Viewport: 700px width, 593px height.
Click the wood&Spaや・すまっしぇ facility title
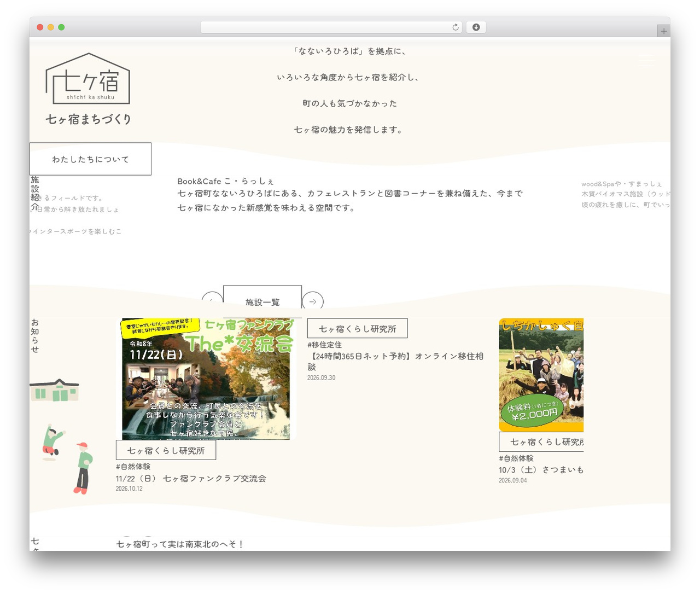point(622,184)
